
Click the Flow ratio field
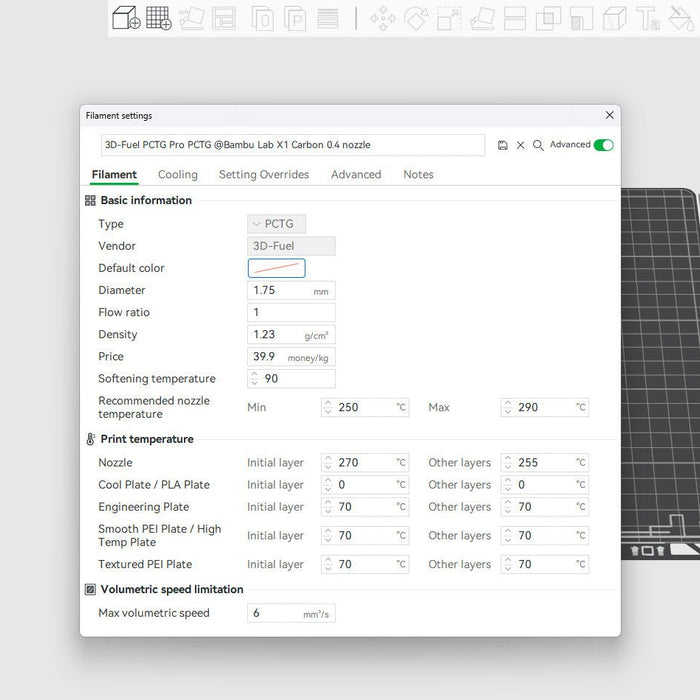point(291,312)
